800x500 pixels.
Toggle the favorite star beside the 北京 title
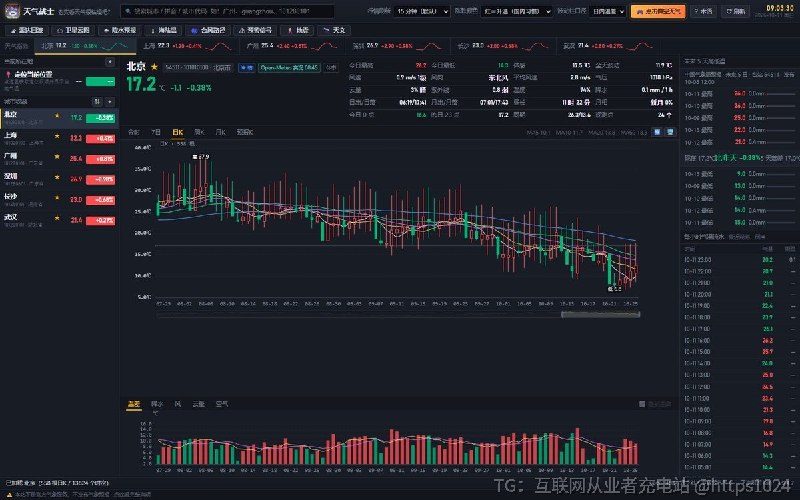click(154, 67)
